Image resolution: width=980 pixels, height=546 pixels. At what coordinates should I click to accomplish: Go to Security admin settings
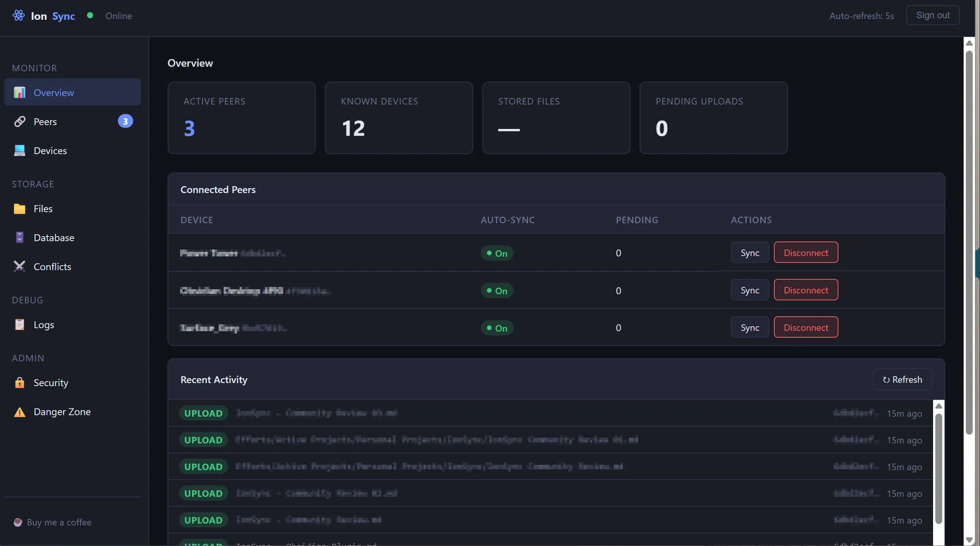[72, 382]
